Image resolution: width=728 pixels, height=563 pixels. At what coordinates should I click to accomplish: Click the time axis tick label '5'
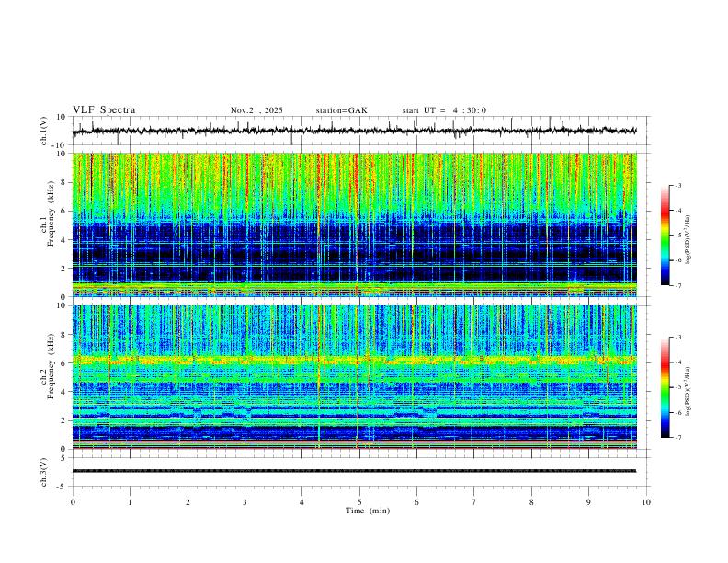[x=359, y=502]
